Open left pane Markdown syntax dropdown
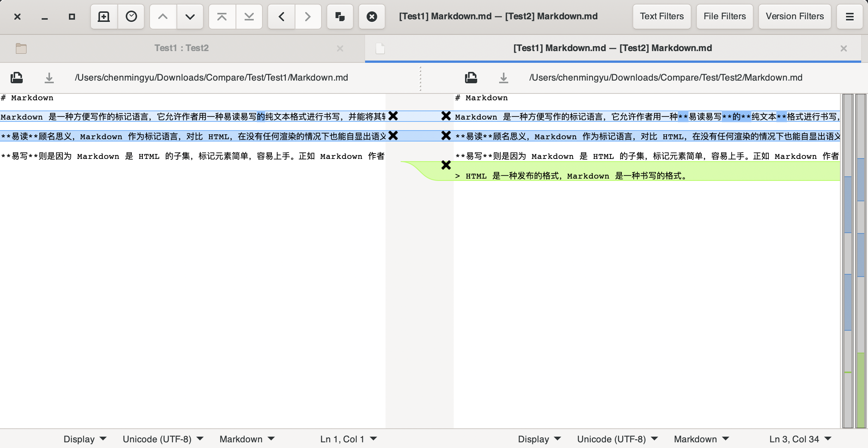Image resolution: width=868 pixels, height=448 pixels. click(x=247, y=439)
